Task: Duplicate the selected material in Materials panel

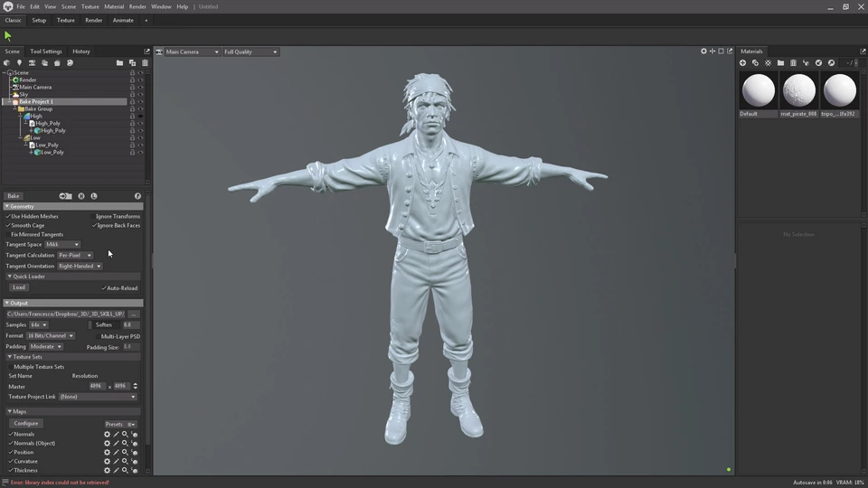Action: [755, 63]
